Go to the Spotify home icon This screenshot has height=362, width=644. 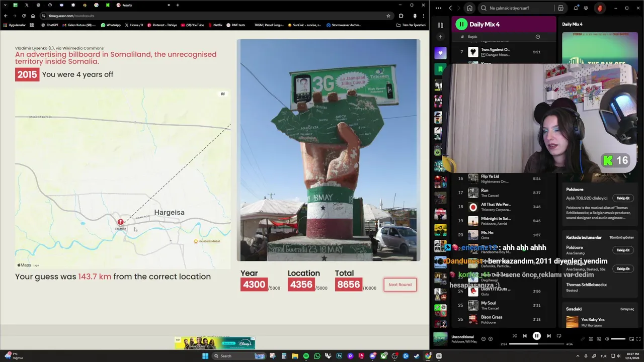pos(469,8)
